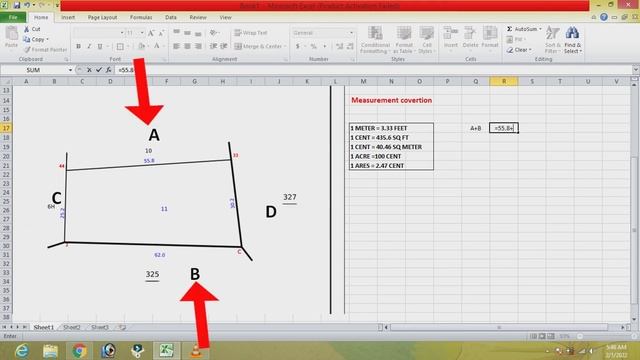Open the Clear dropdown
The image size is (640, 360).
pyautogui.click(x=519, y=50)
